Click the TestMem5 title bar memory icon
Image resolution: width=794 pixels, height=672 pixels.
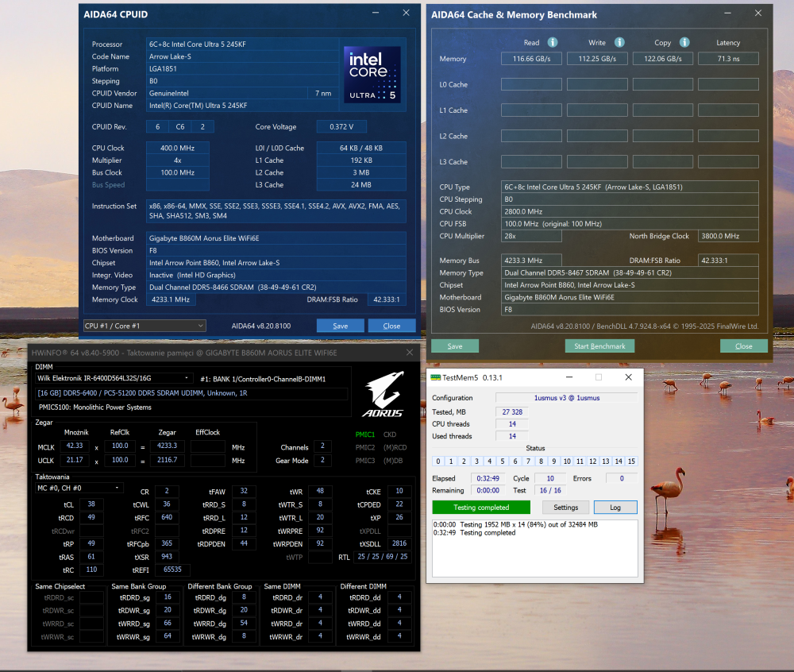(x=434, y=378)
